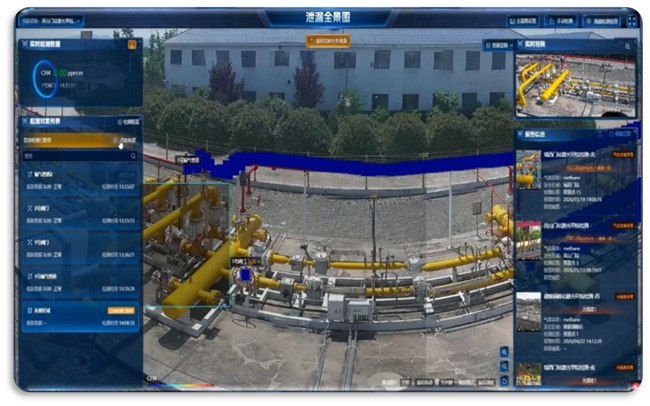Click the CH4 concentration color legend bar

pyautogui.click(x=181, y=386)
